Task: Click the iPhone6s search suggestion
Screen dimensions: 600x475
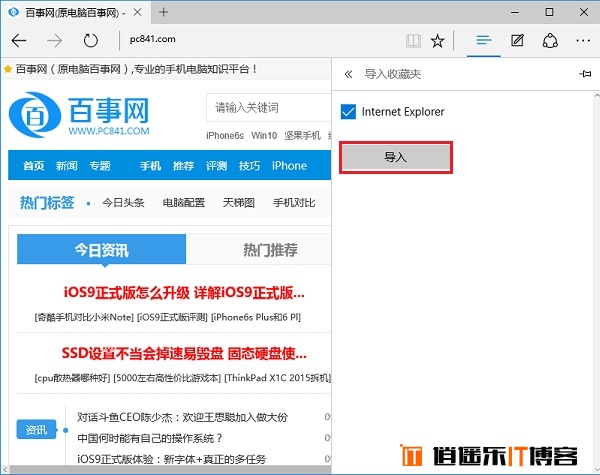Action: [225, 135]
